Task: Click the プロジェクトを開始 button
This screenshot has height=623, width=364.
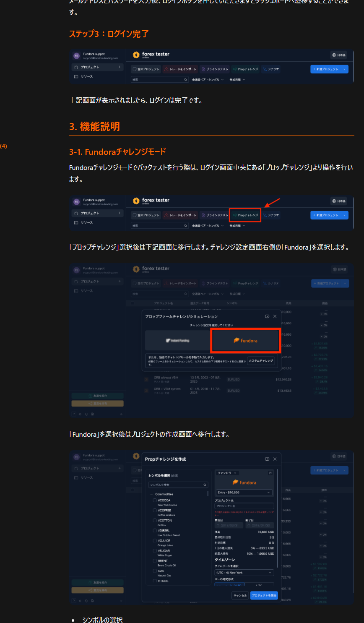Action: pyautogui.click(x=264, y=595)
